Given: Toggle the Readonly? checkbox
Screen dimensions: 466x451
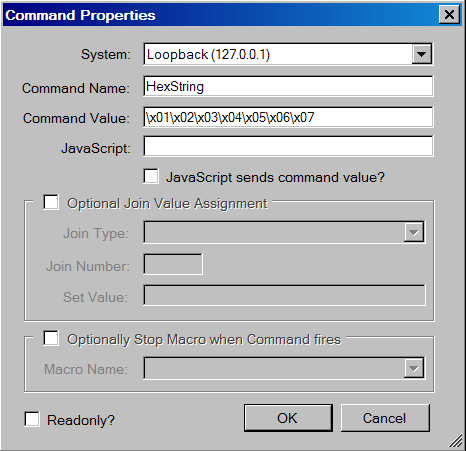Looking at the screenshot, I should click(x=32, y=419).
